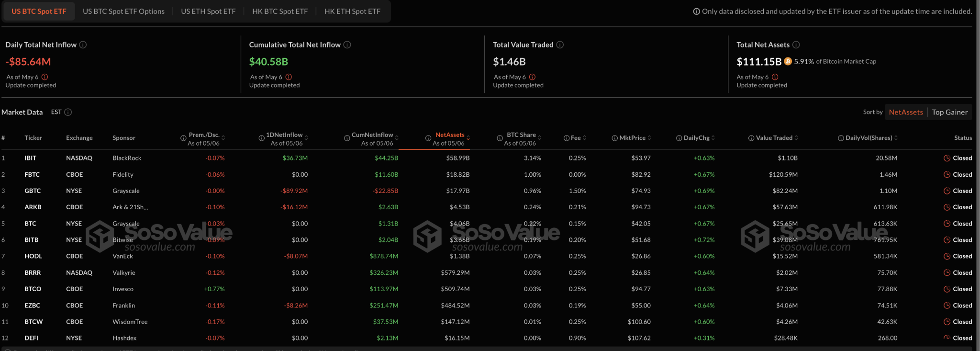
Task: Sort table by Prem./Dsc. arrows
Action: pos(223,138)
